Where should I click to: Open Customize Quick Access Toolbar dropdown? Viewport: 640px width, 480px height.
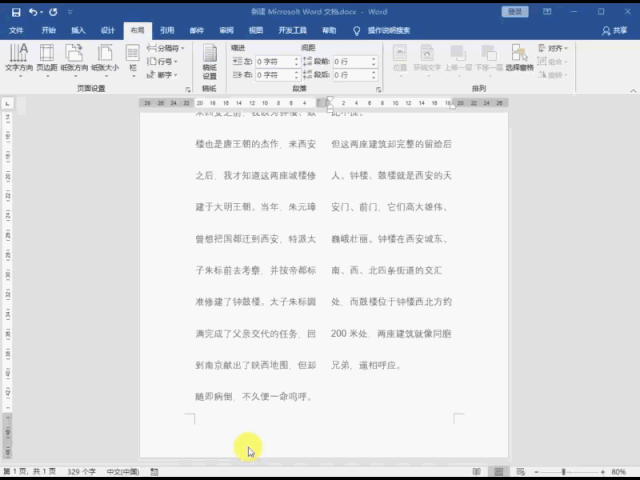70,12
